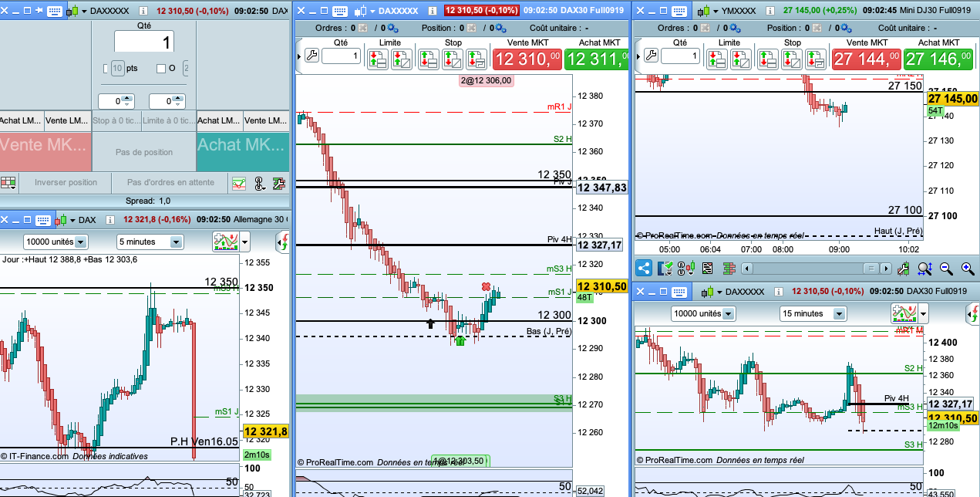Viewport: 980px width, 497px height.
Task: Click the Stop à 0 tic... button
Action: [x=116, y=120]
